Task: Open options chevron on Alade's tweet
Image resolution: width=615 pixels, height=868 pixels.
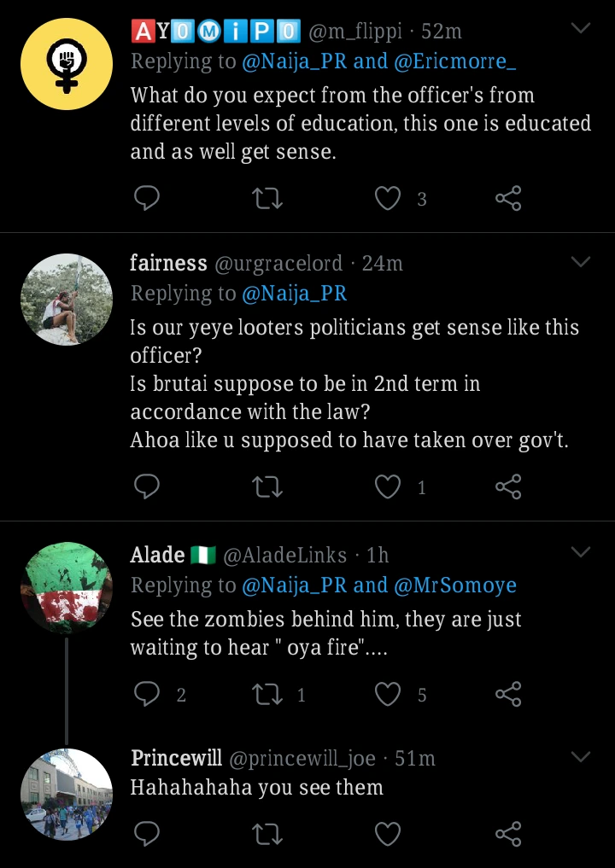Action: point(581,553)
